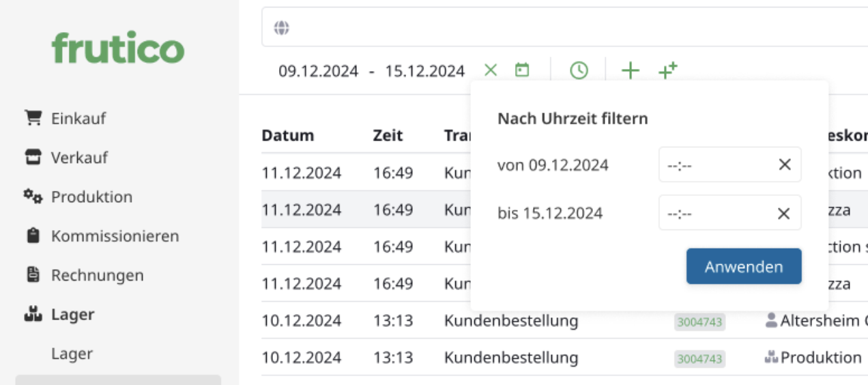The image size is (868, 385).
Task: Select Produktion in the sidebar
Action: (x=91, y=197)
